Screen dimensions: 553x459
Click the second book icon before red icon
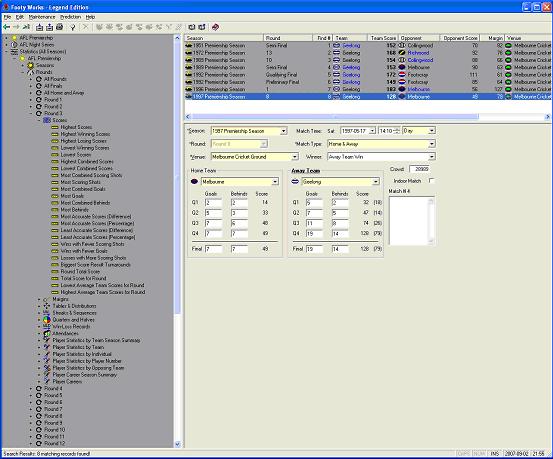click(x=202, y=27)
